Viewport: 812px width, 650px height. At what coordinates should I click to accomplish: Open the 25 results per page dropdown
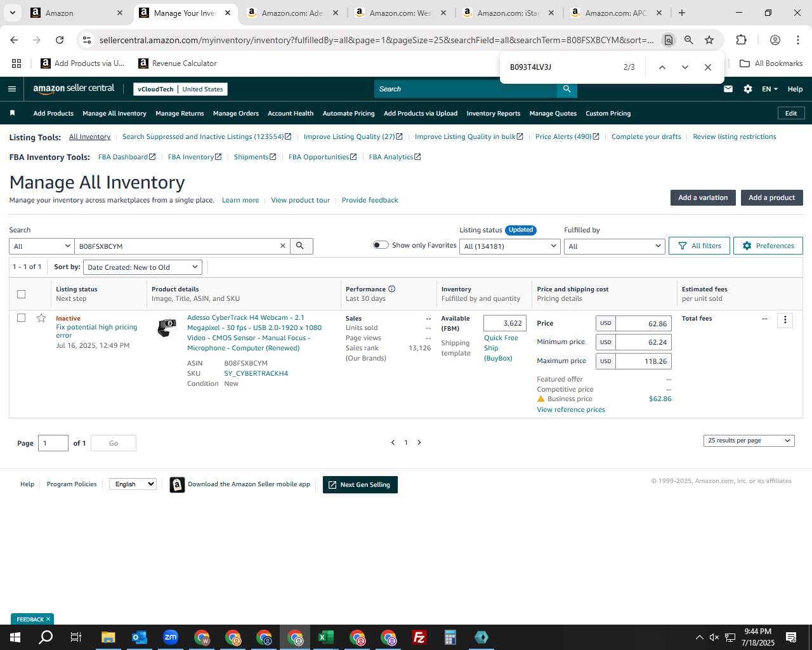pyautogui.click(x=749, y=441)
